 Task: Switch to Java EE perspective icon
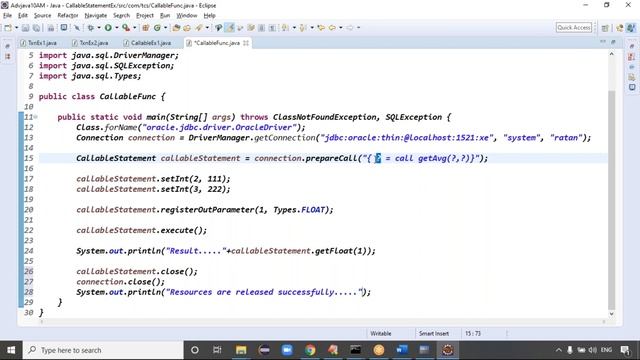click(x=620, y=28)
